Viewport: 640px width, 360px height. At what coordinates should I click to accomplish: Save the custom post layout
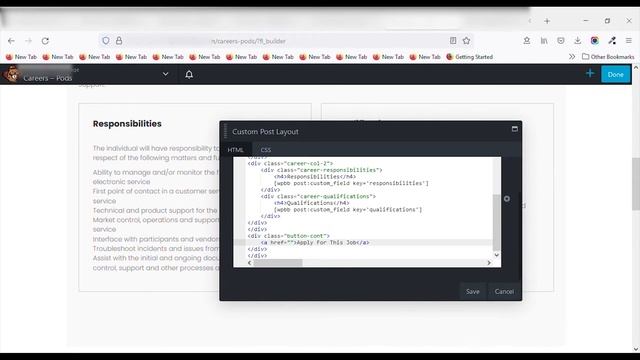coord(473,291)
